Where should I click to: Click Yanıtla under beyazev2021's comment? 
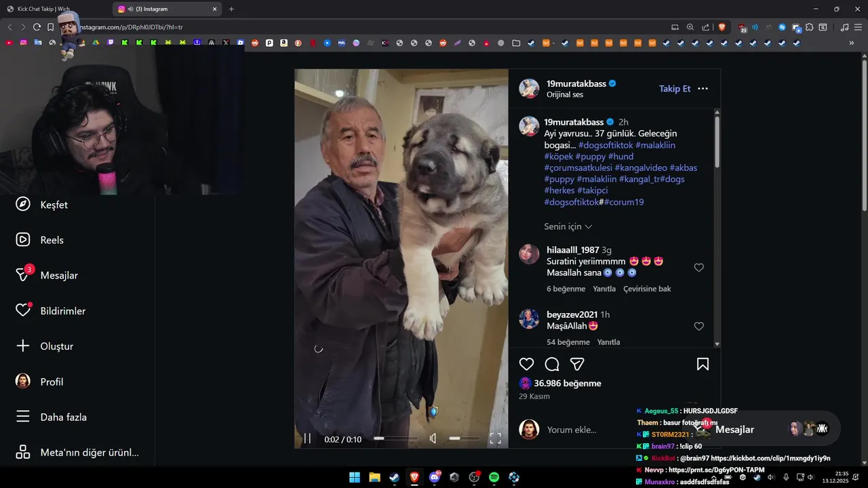[x=608, y=342]
